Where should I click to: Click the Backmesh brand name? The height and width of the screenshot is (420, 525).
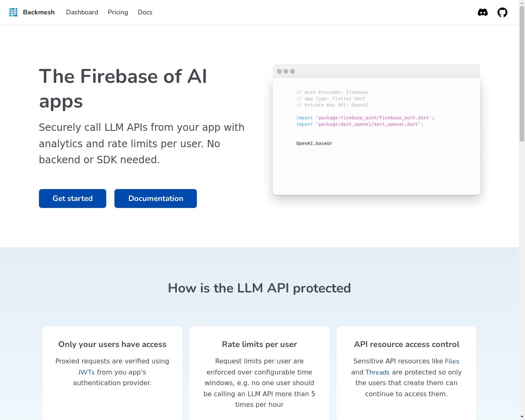39,12
